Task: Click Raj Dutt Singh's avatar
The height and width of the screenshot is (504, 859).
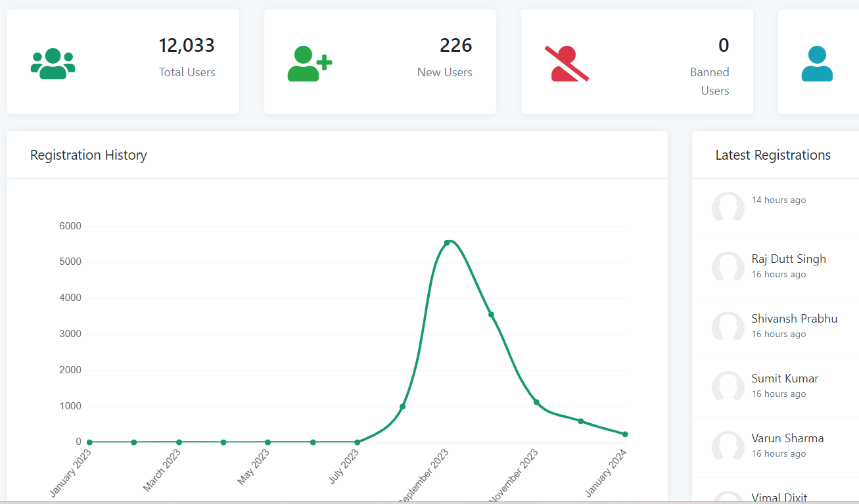Action: 728,267
